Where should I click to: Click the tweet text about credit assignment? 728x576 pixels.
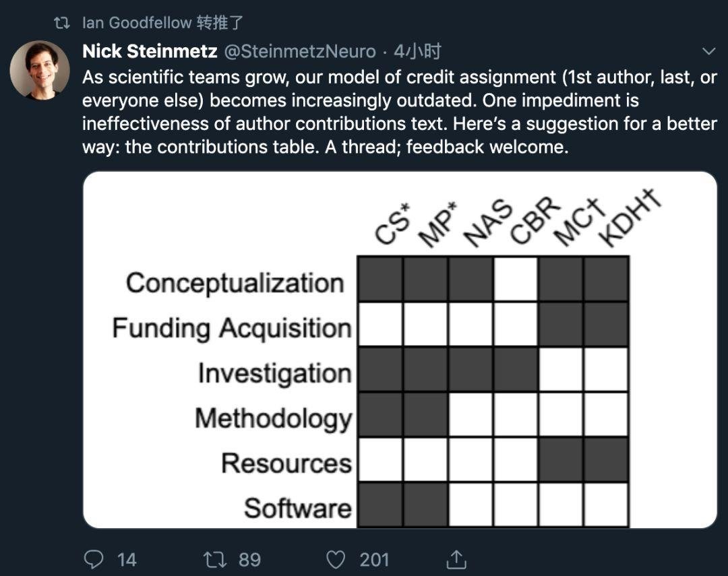pyautogui.click(x=399, y=112)
